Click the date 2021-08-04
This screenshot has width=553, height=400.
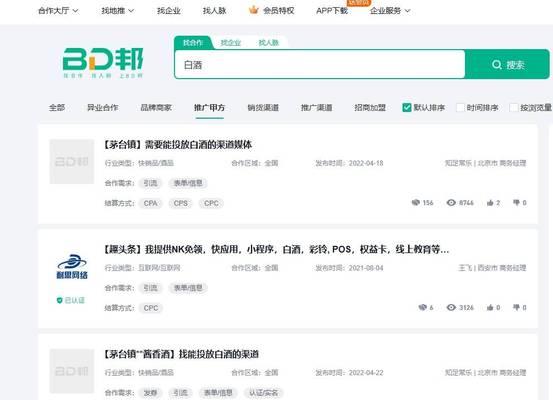click(x=366, y=268)
